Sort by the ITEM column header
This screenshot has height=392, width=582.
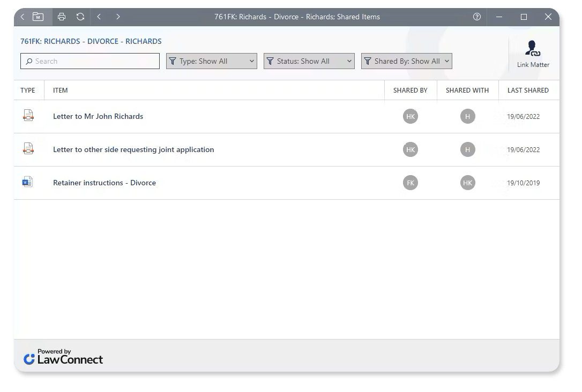click(x=60, y=90)
